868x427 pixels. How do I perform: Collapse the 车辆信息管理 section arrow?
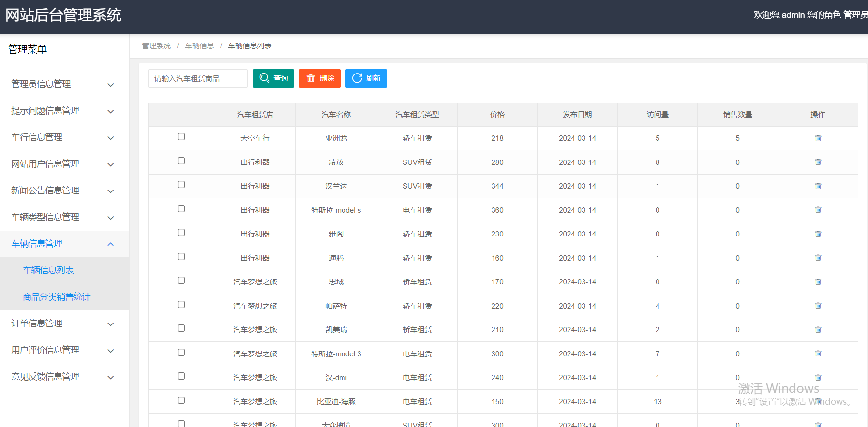[x=111, y=244]
